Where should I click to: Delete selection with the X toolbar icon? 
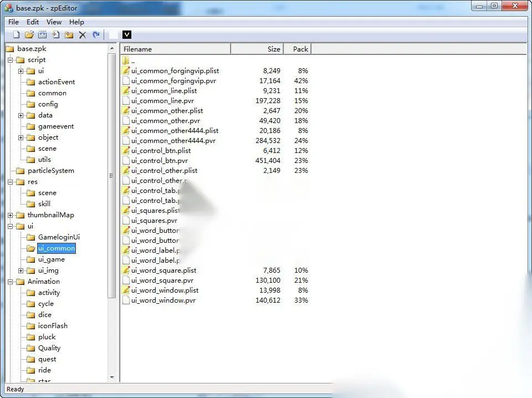[x=83, y=34]
